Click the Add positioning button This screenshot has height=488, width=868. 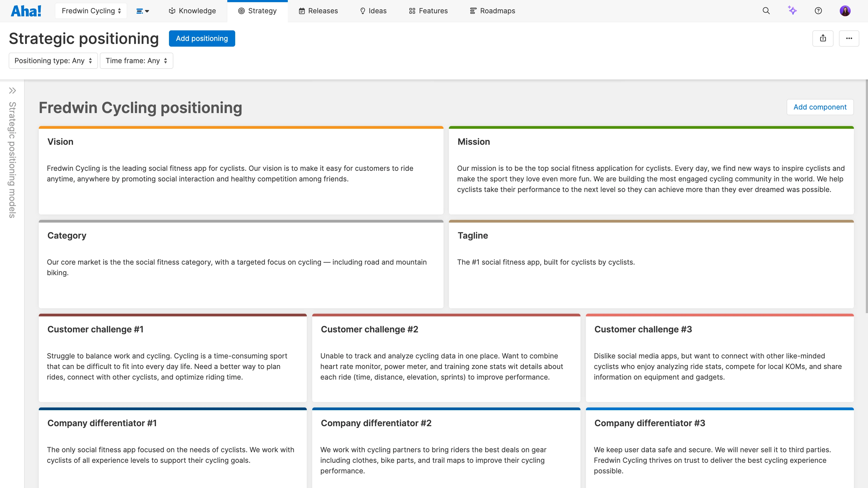click(202, 38)
